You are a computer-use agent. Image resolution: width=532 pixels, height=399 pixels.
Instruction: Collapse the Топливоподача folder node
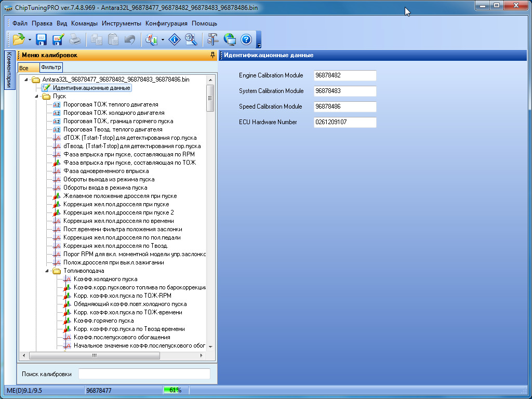pos(47,271)
